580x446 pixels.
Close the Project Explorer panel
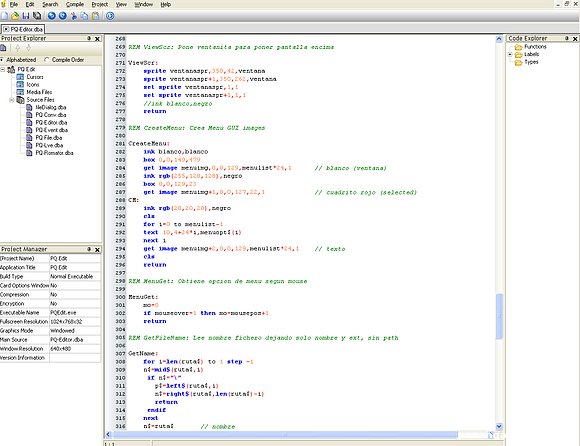[x=97, y=38]
